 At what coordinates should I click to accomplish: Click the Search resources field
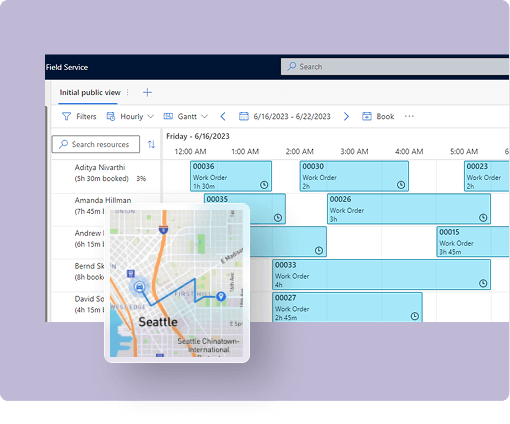pyautogui.click(x=96, y=144)
